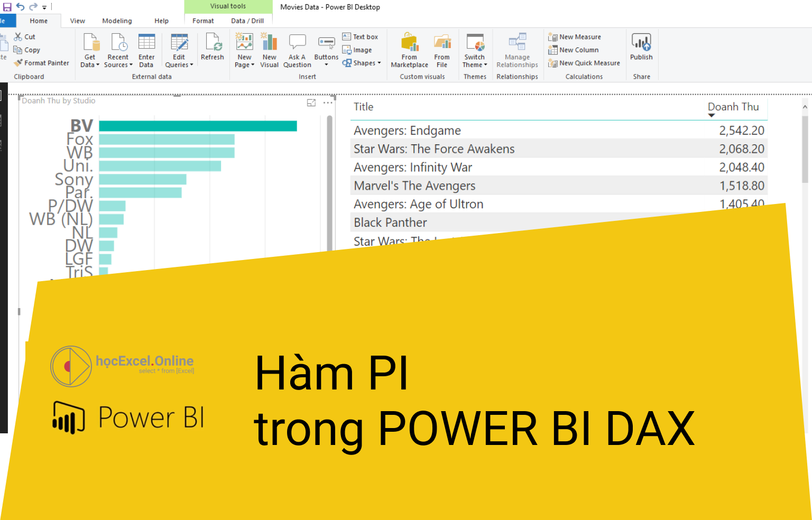Toggle focus mode on the chart visual
This screenshot has height=520, width=812.
[311, 103]
